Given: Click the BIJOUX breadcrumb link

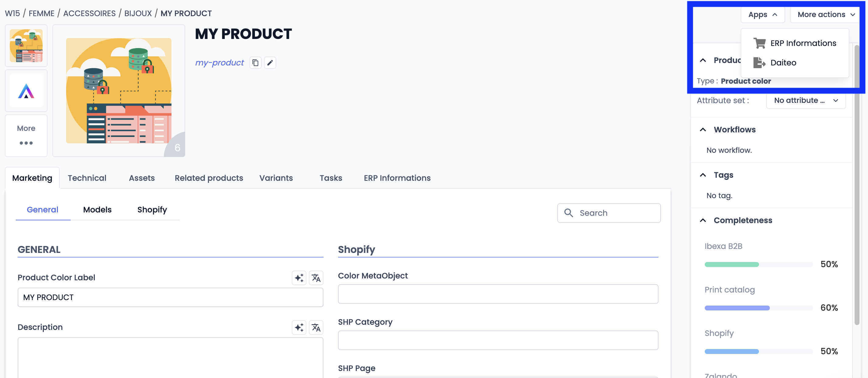Looking at the screenshot, I should 138,13.
